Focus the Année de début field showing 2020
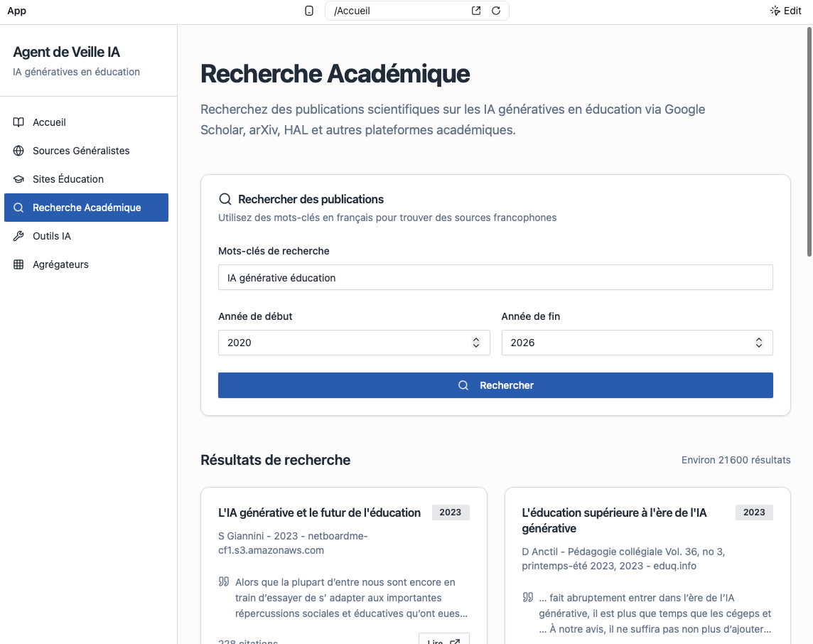Image resolution: width=813 pixels, height=644 pixels. tap(341, 343)
